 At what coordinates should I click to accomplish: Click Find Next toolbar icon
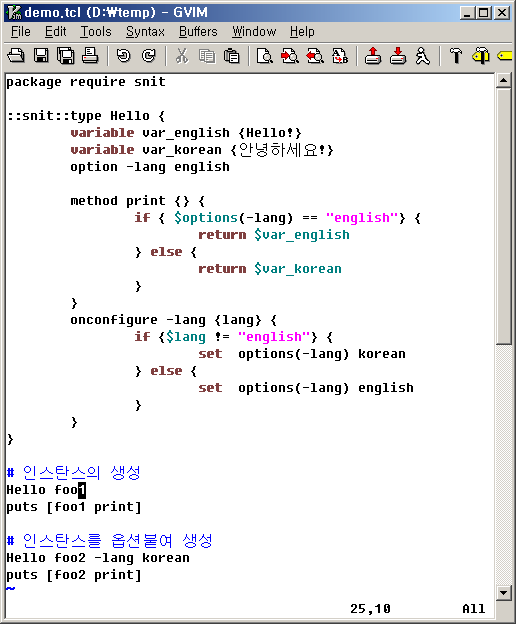290,56
